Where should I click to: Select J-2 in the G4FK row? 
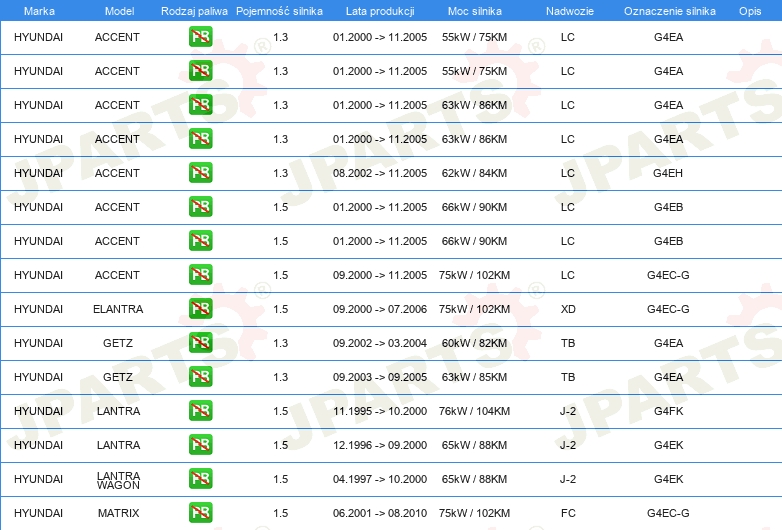click(x=568, y=411)
